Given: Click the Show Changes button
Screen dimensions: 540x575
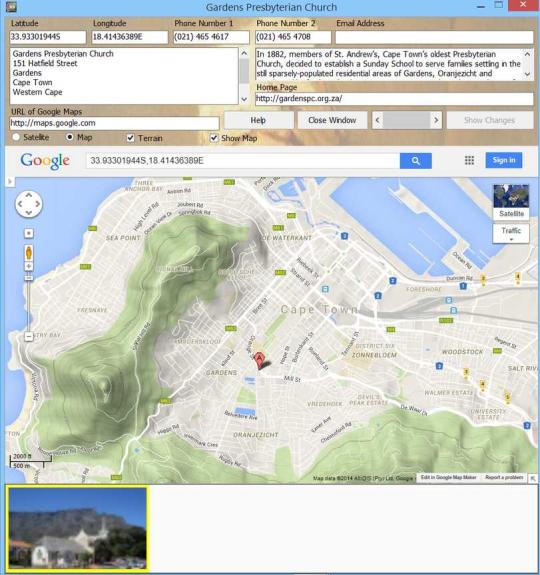Looking at the screenshot, I should 489,120.
